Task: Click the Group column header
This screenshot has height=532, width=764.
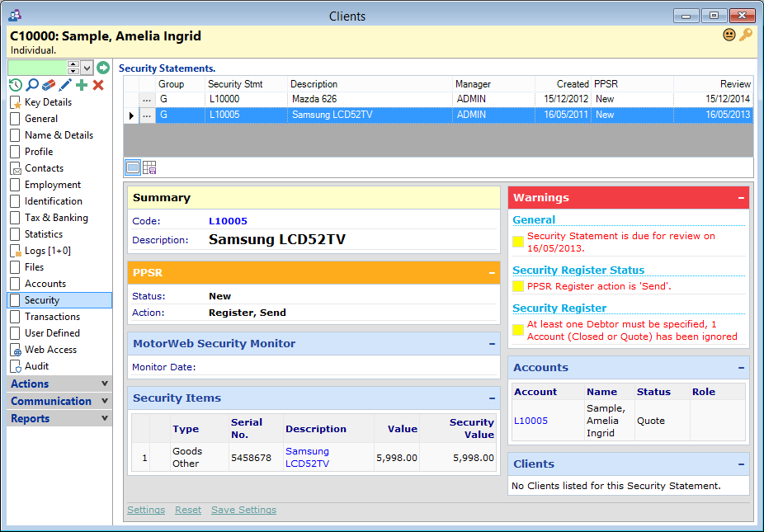Action: (x=181, y=84)
